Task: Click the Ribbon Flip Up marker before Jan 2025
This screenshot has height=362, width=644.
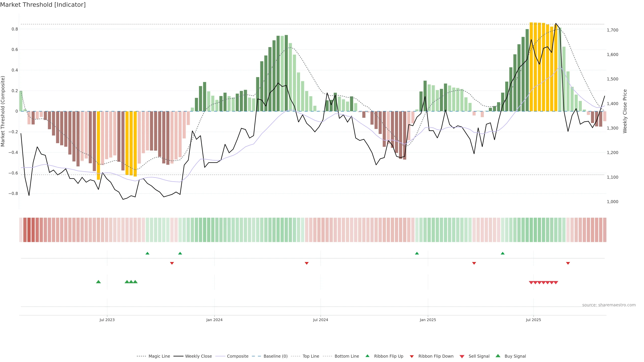Action: click(x=417, y=253)
